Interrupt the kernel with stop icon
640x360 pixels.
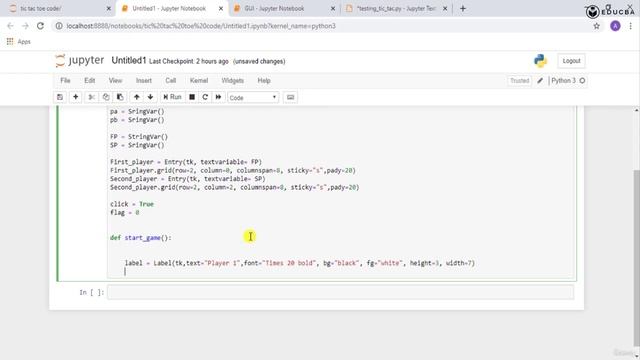pyautogui.click(x=192, y=97)
